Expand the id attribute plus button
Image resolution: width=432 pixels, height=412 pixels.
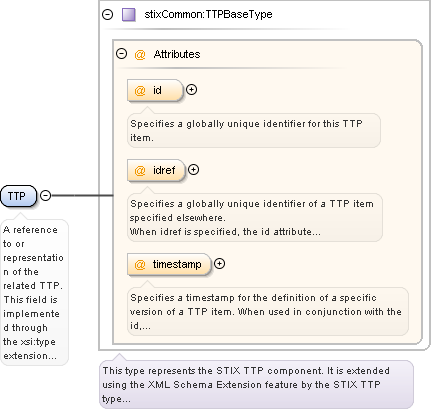(x=191, y=90)
